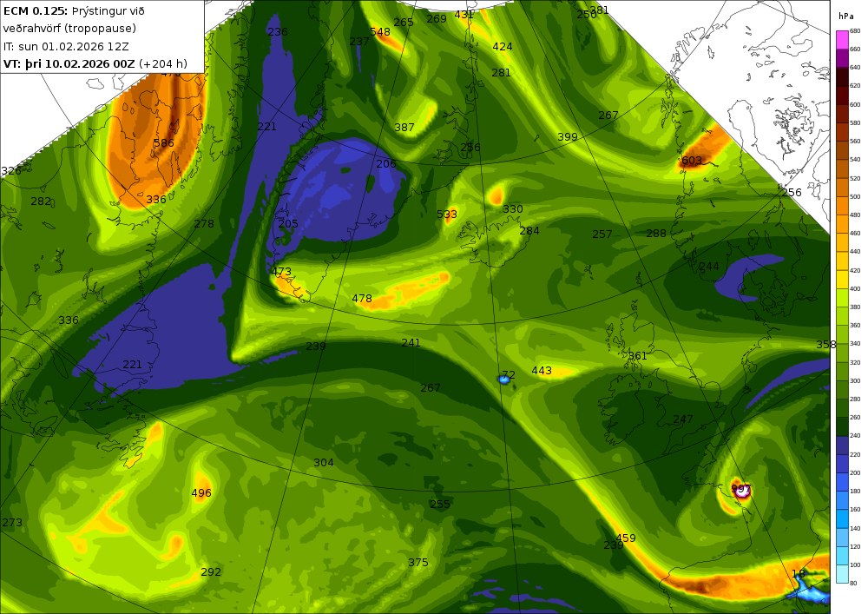Click the 680 tick label on the legend
The height and width of the screenshot is (614, 868).
pyautogui.click(x=855, y=31)
